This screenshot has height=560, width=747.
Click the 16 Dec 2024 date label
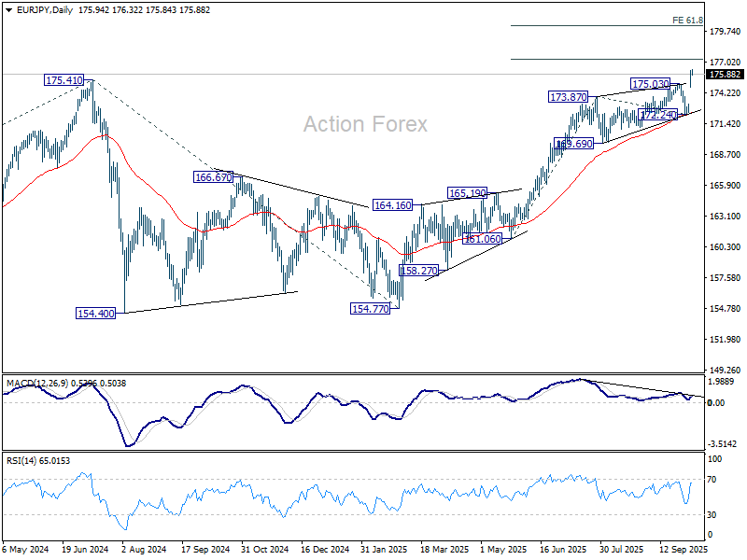click(x=325, y=549)
